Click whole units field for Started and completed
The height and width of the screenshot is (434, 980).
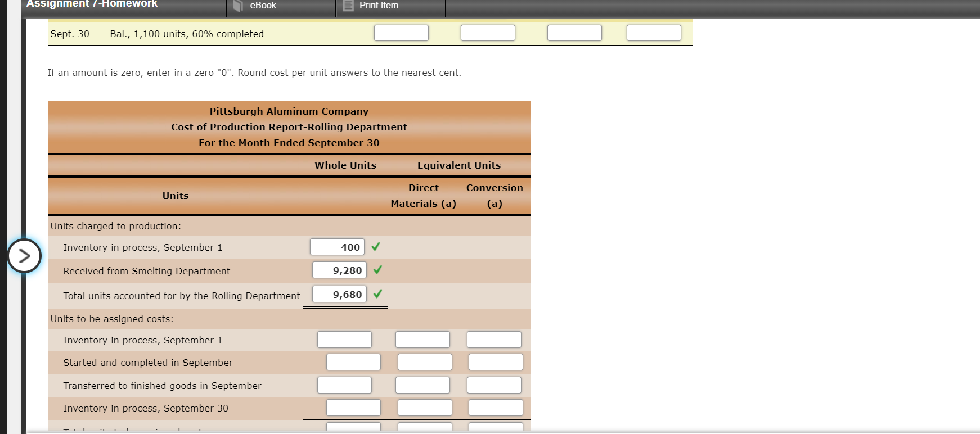pyautogui.click(x=353, y=362)
